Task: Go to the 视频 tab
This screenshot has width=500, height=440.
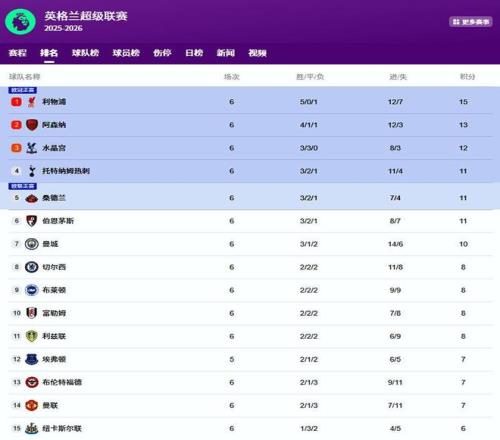Action: point(257,53)
